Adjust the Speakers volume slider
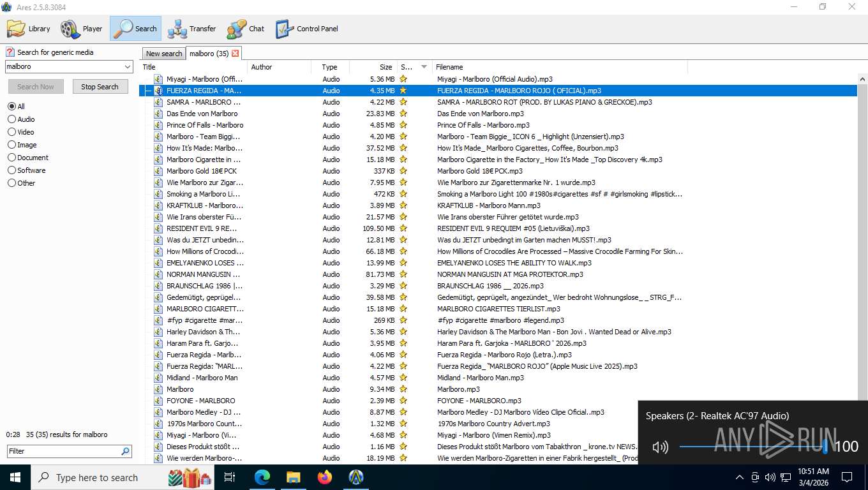 coord(753,447)
